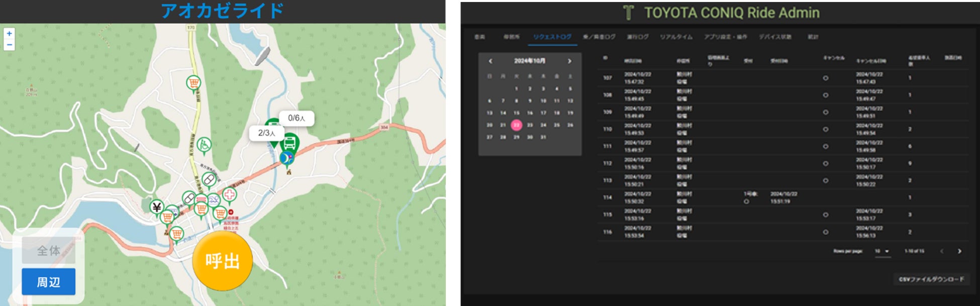Select the pill pin nearest the wheelchair pin
The width and height of the screenshot is (980, 306).
coord(208,180)
